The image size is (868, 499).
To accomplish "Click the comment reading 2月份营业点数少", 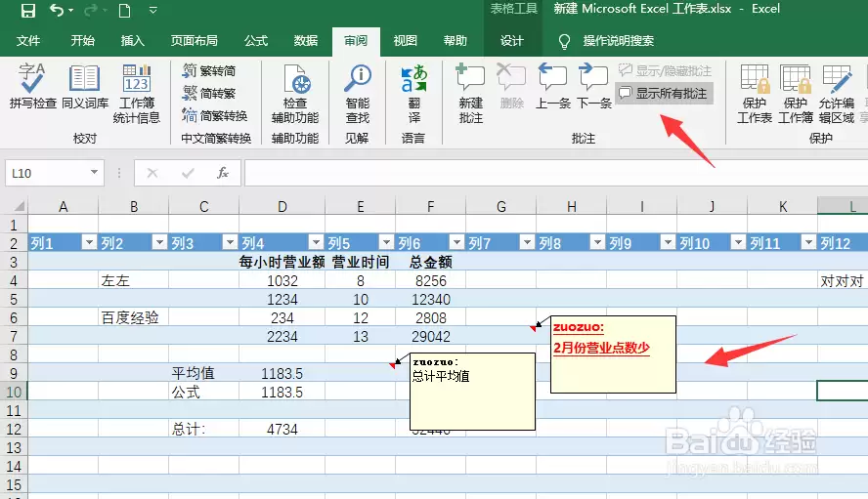I will (613, 354).
